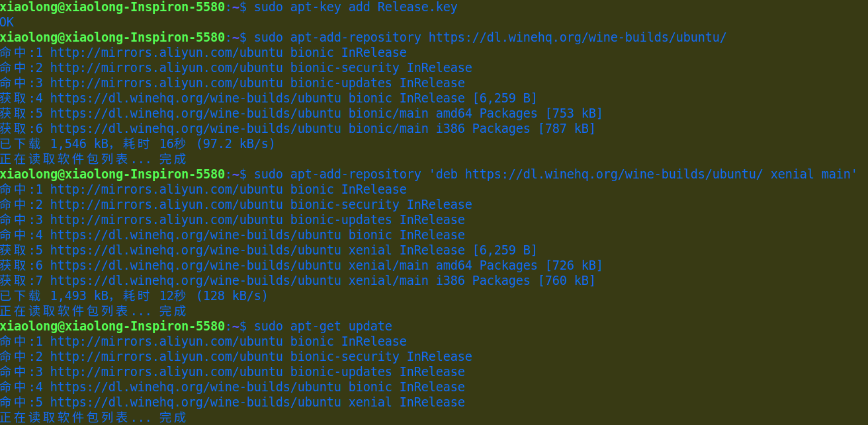
Task: Click 'xenial/main i386 Packages' text
Action: point(440,281)
